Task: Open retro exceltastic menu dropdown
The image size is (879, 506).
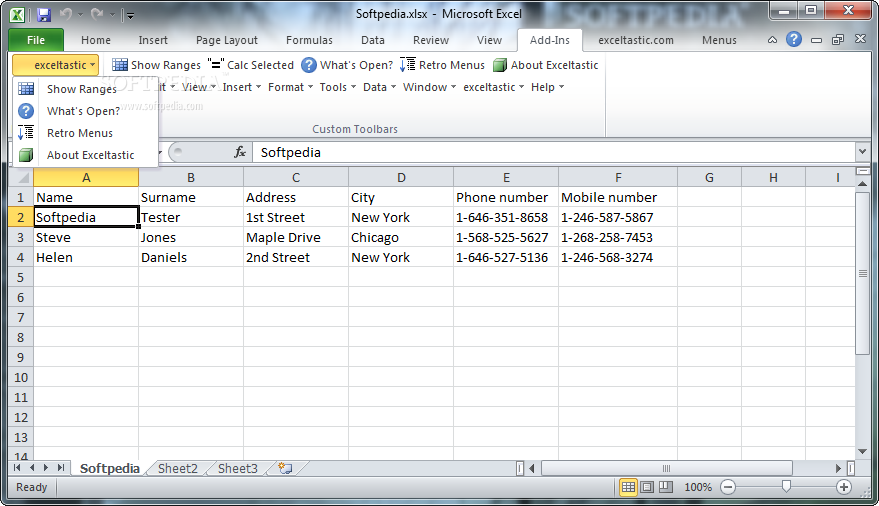Action: [x=493, y=87]
